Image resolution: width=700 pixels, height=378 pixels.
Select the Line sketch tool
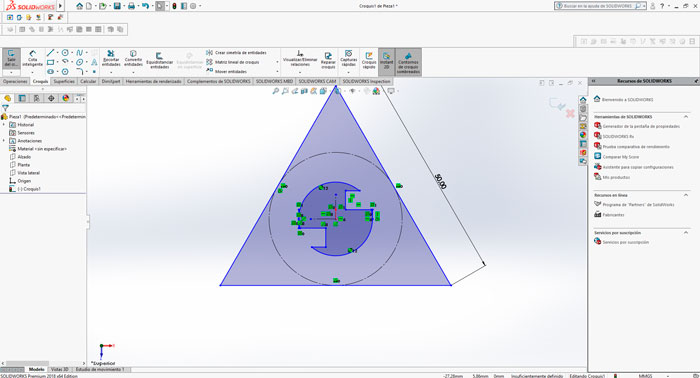50,53
